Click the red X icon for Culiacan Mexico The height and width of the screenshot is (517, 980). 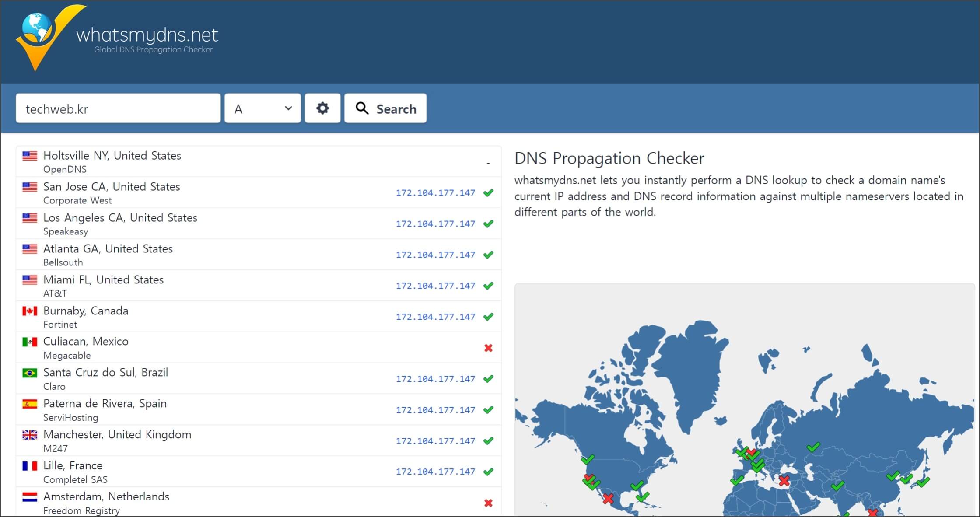[488, 347]
